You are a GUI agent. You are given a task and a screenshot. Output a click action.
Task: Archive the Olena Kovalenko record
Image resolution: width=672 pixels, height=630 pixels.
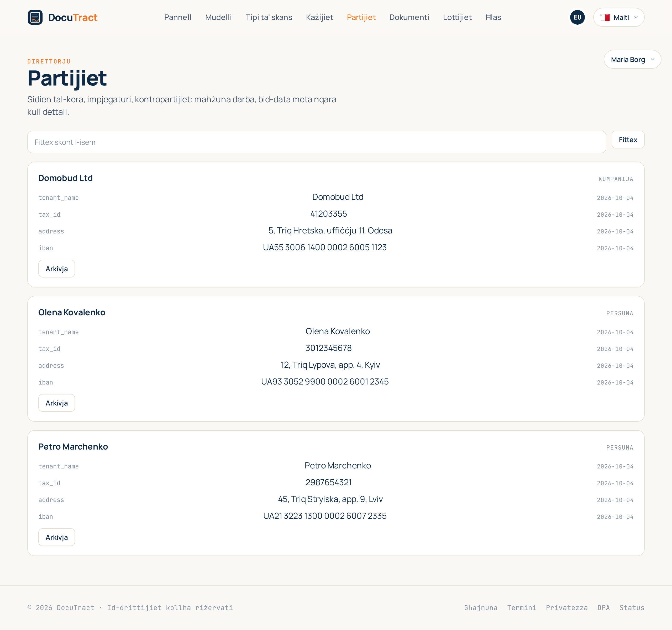click(56, 403)
